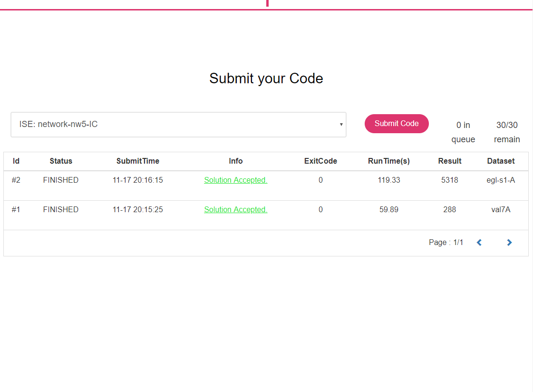533x392 pixels.
Task: Open Solution Accepted details for submission #2
Action: click(x=235, y=180)
